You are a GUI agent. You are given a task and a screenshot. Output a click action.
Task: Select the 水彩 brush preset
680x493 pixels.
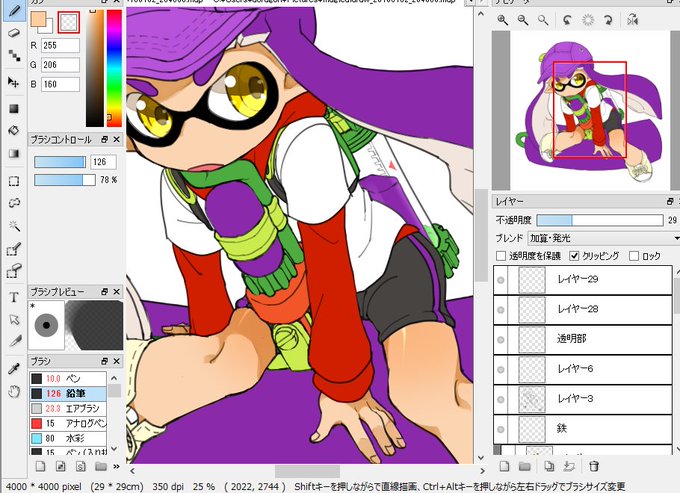(68, 438)
